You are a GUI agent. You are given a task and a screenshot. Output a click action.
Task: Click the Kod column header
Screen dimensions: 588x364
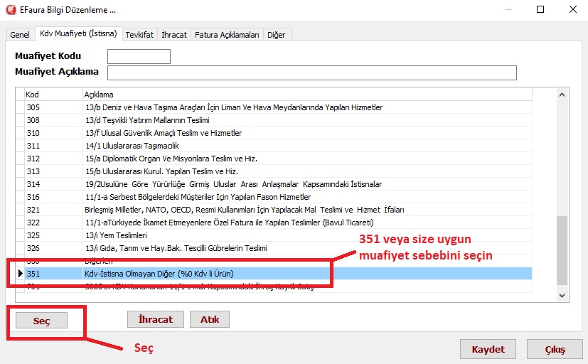[53, 95]
